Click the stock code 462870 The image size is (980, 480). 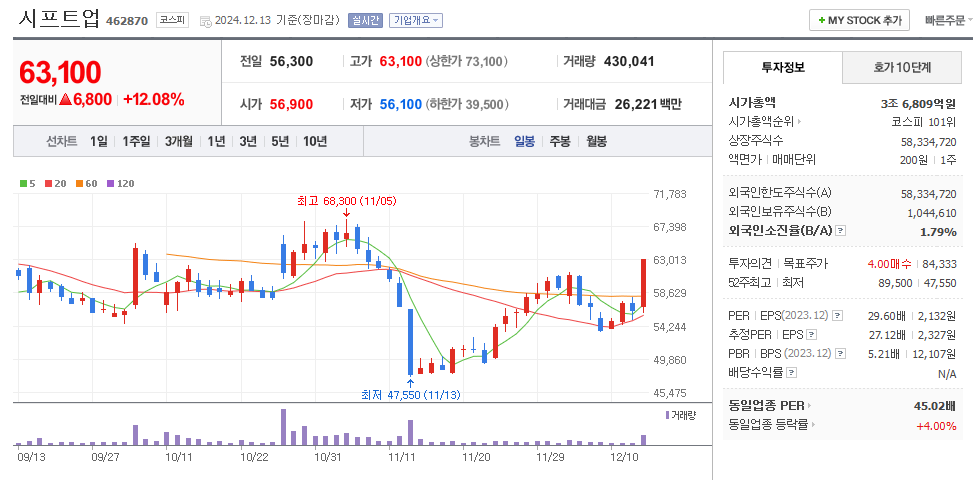[x=127, y=21]
